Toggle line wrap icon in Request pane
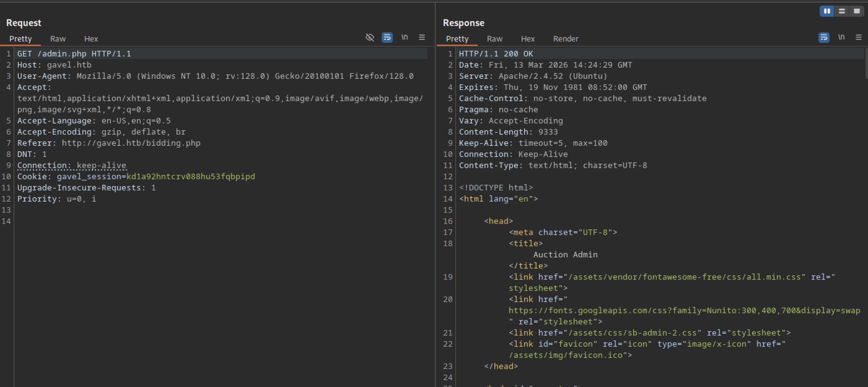 pos(387,37)
